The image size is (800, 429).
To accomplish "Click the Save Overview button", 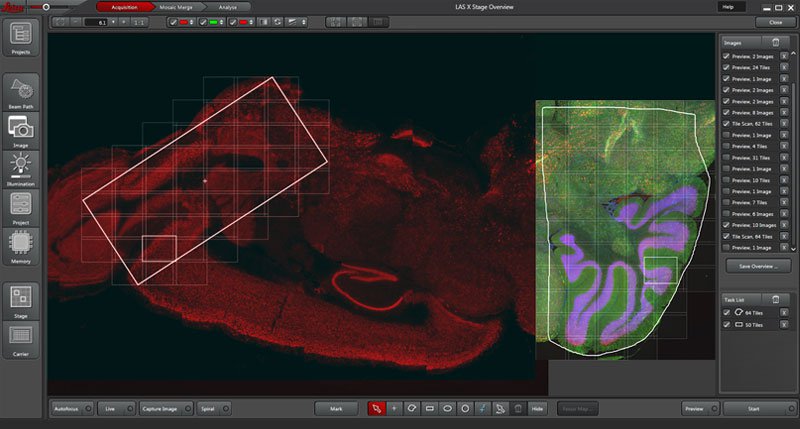I will (x=758, y=267).
